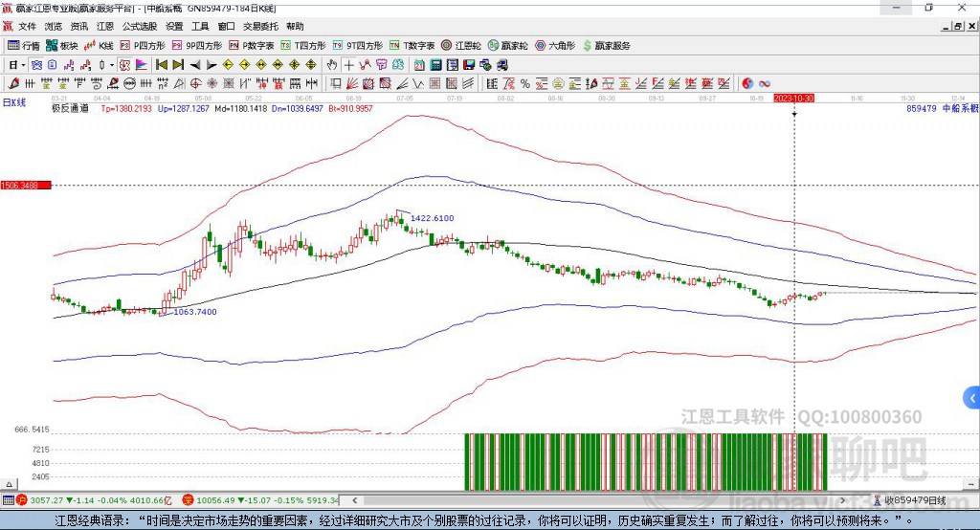Click the black right-arrow step forward button

tap(211, 65)
